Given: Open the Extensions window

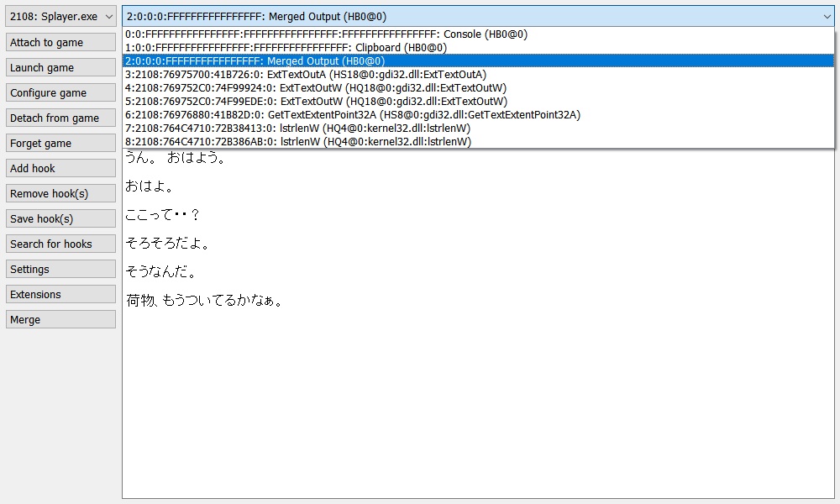Looking at the screenshot, I should pyautogui.click(x=60, y=295).
